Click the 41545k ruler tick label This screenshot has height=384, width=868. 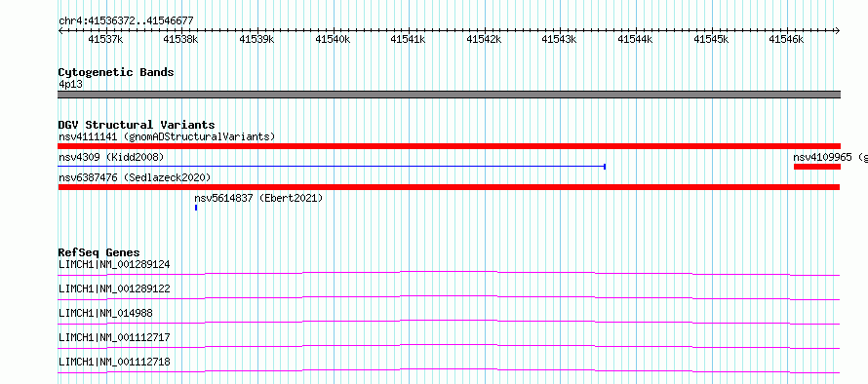pyautogui.click(x=711, y=39)
